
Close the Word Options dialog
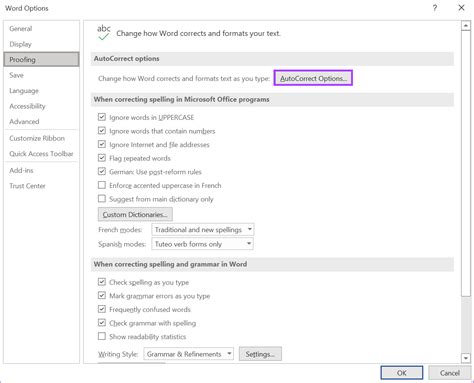[461, 8]
